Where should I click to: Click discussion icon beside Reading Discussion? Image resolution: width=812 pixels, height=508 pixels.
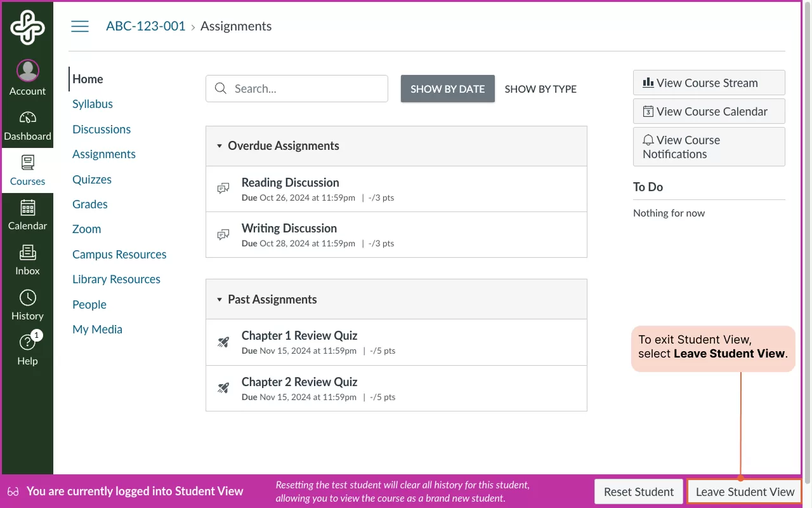[x=223, y=189]
